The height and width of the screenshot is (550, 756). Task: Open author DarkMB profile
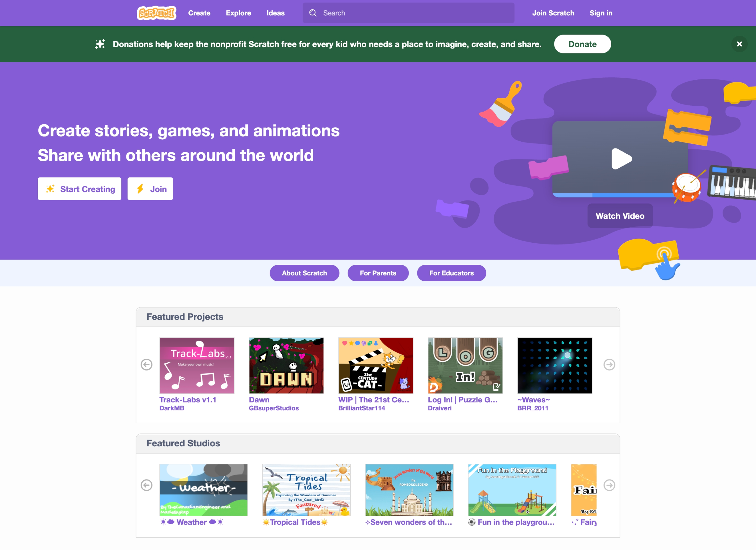tap(172, 408)
